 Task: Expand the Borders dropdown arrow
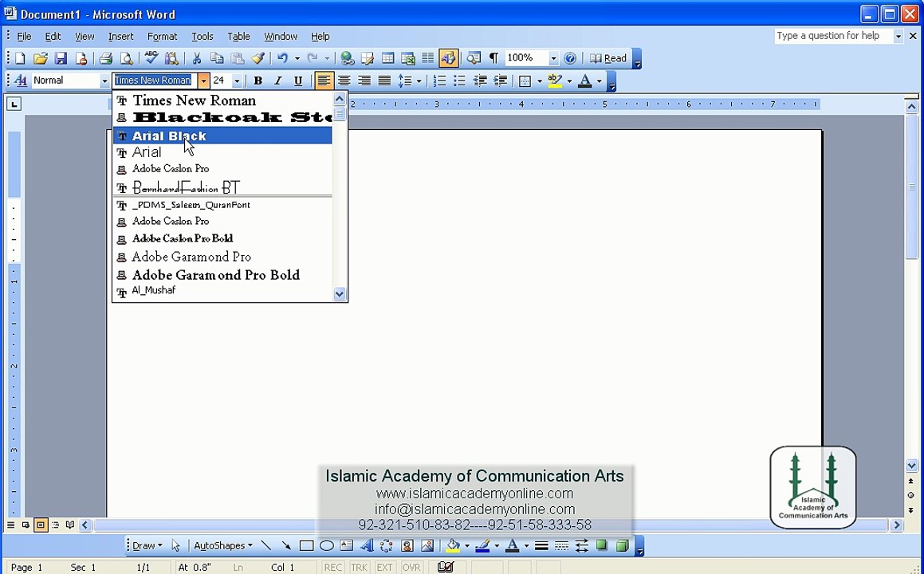coord(539,81)
